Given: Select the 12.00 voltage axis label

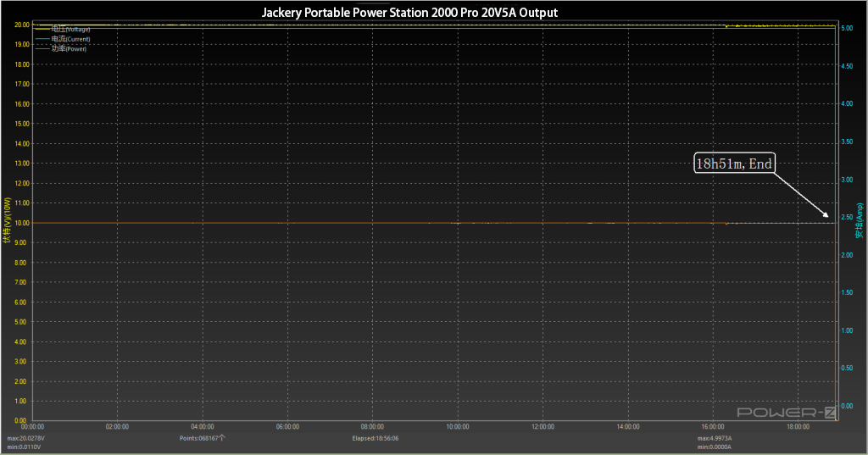Looking at the screenshot, I should pos(22,183).
